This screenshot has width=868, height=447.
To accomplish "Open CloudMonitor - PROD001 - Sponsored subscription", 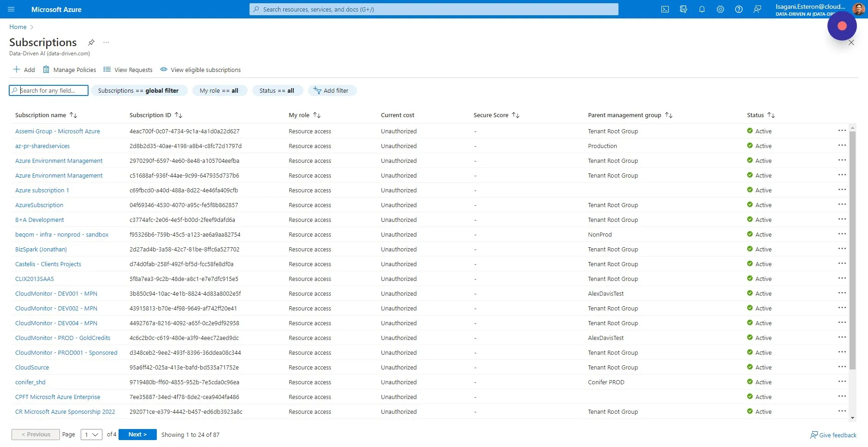I will pyautogui.click(x=66, y=352).
